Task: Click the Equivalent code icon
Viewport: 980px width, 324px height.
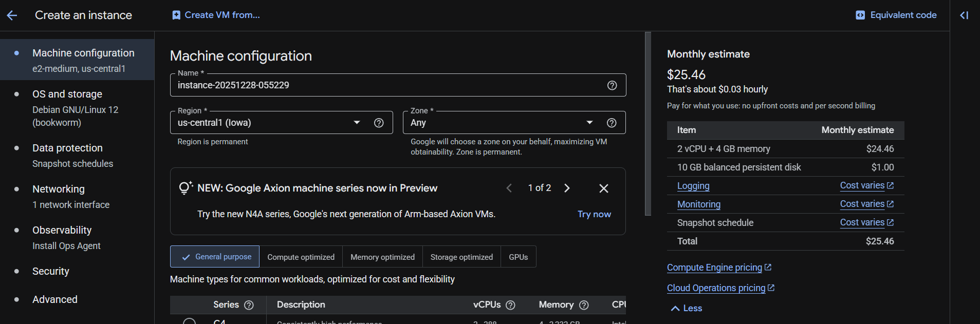Action: tap(860, 15)
